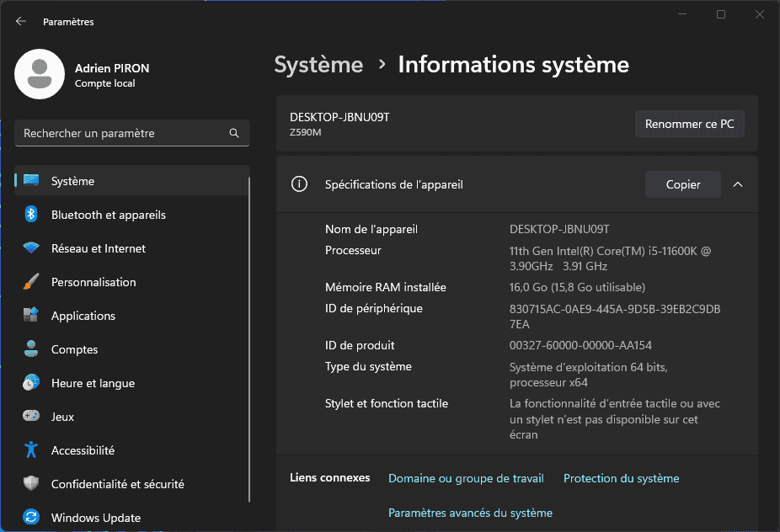Click the ID de périphérique value 830715AC
Image resolution: width=780 pixels, height=532 pixels.
(615, 317)
